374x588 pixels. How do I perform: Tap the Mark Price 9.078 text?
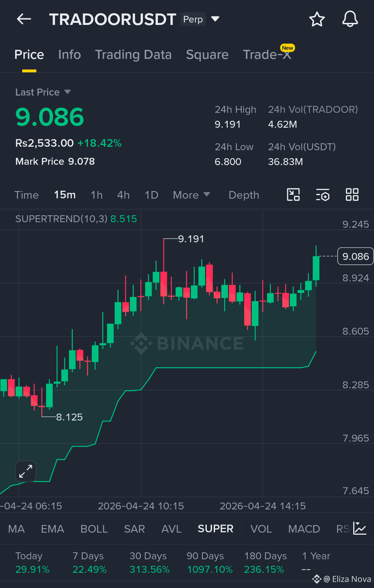(x=55, y=161)
